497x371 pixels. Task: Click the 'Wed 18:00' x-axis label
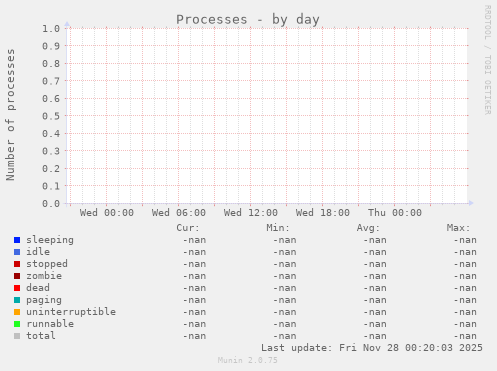[323, 213]
